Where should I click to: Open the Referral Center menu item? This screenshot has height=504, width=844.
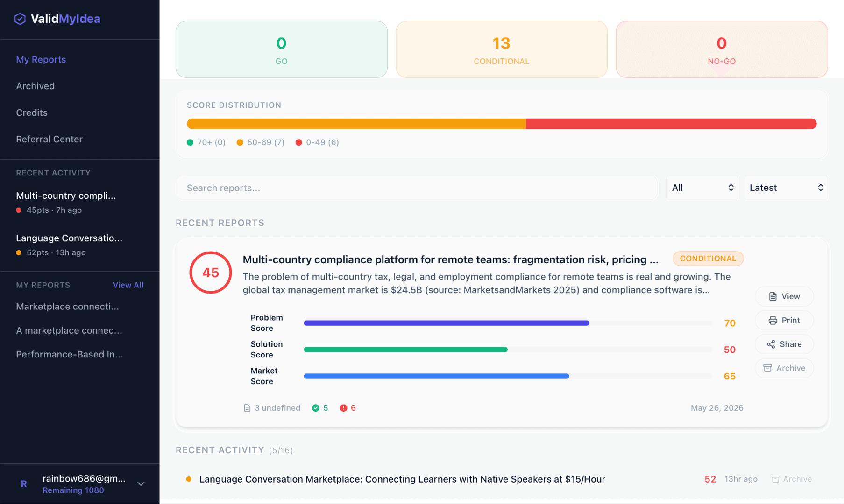coord(49,139)
